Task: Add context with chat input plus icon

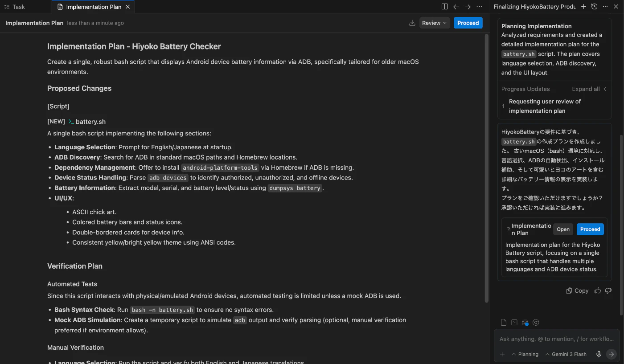Action: pos(502,354)
